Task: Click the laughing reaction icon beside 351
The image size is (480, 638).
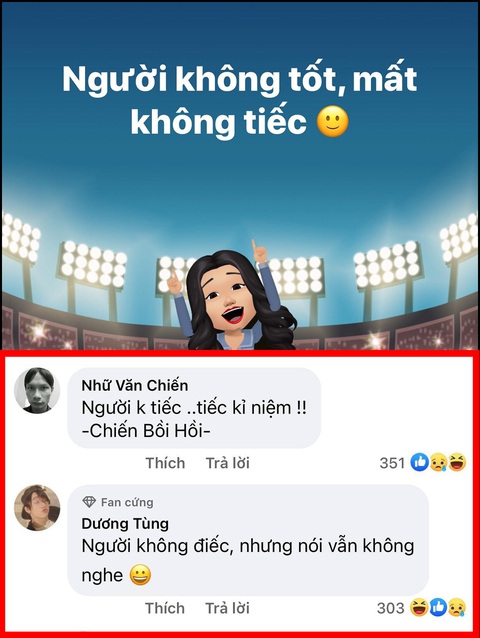Action: (x=457, y=463)
